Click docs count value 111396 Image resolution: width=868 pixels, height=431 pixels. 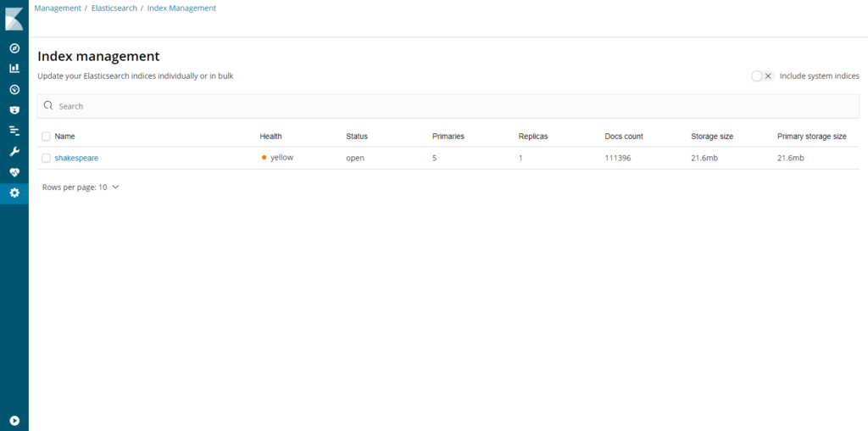(618, 158)
